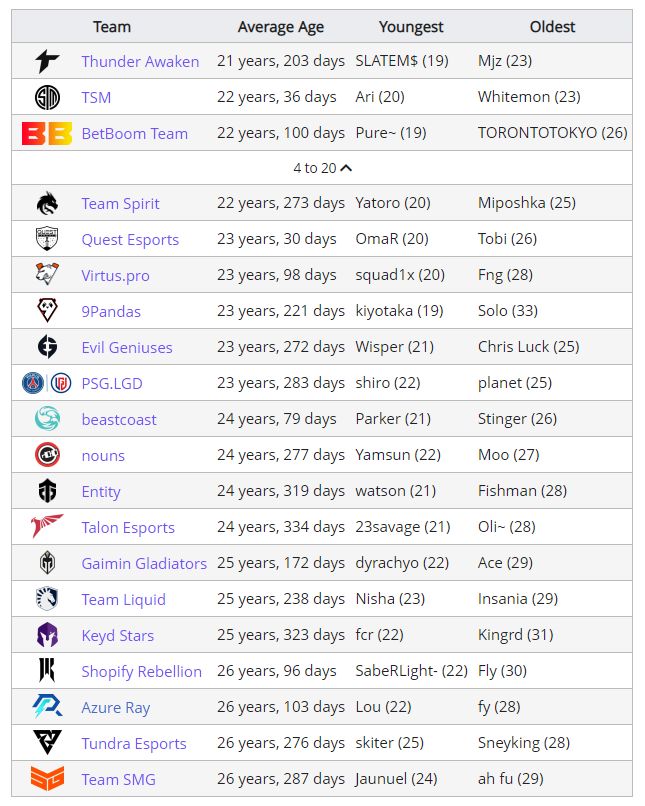
Task: Click the Evil Geniuses logo icon
Action: click(x=47, y=347)
